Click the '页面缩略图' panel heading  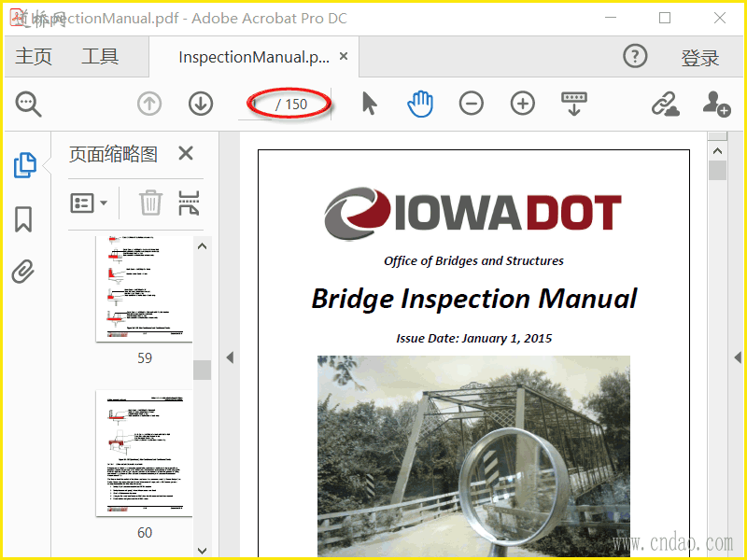pyautogui.click(x=113, y=154)
